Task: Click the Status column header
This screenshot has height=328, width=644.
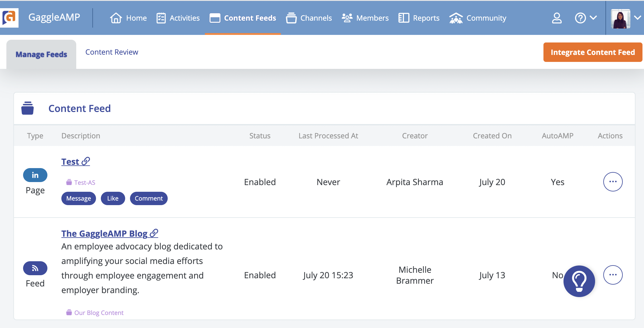Action: [260, 136]
